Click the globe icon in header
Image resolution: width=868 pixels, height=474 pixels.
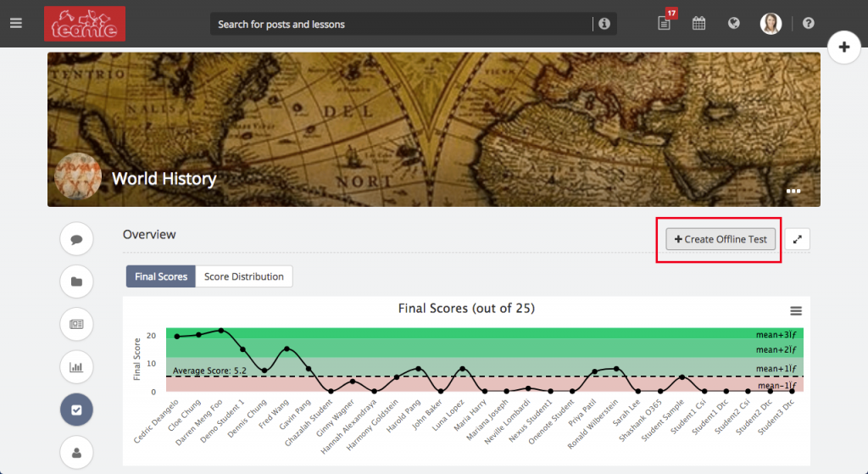tap(734, 23)
